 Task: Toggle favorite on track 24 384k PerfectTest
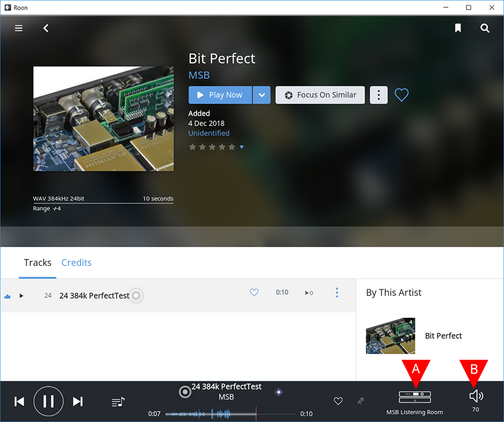click(x=254, y=293)
